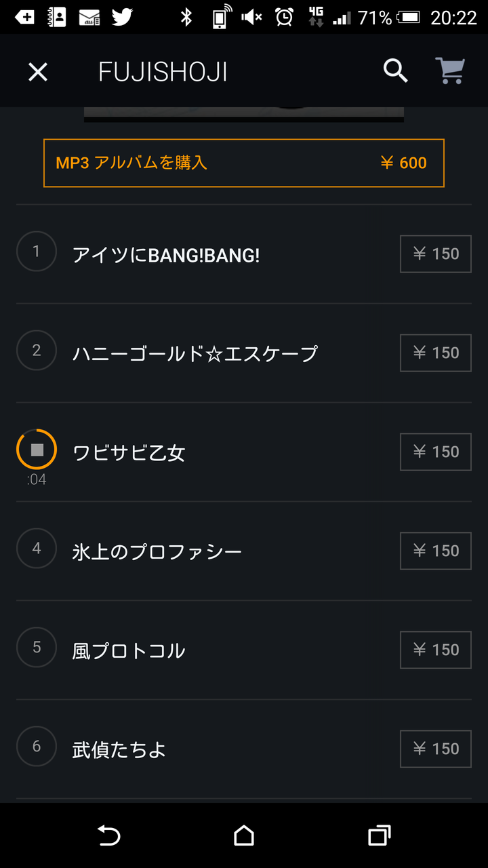Play preview of track 1
Screen dimensions: 488x868
pos(37,251)
